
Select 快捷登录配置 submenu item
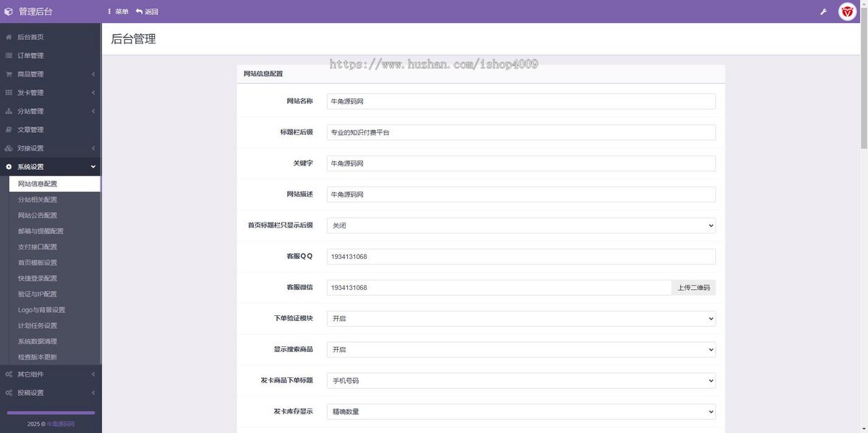click(54, 278)
